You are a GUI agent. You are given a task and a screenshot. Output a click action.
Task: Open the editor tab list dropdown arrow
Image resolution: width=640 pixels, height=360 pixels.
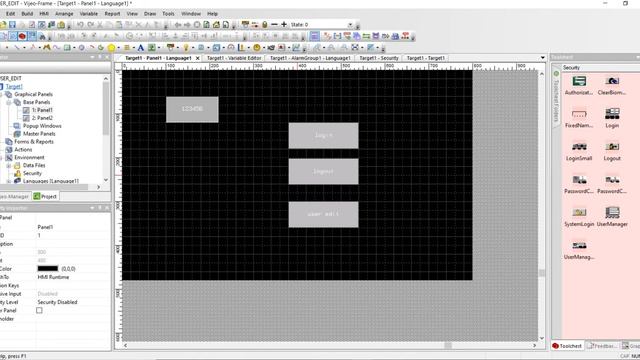tap(542, 58)
